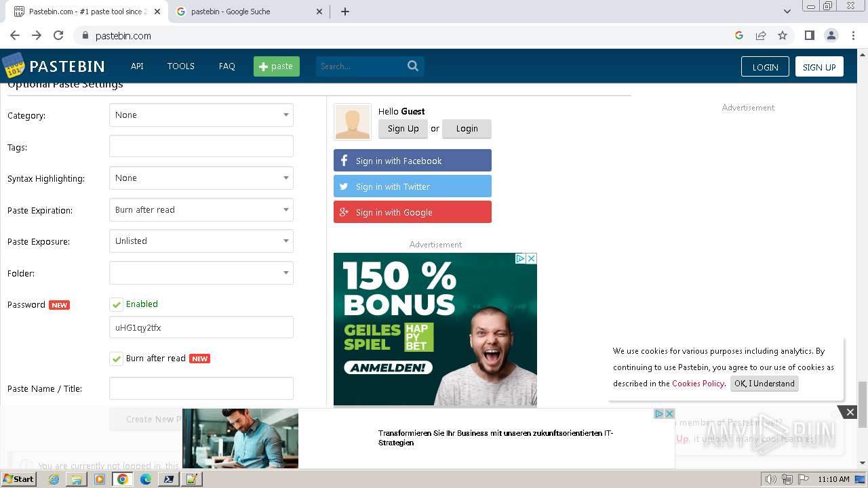The width and height of the screenshot is (868, 488).
Task: Click the taskbar clock showing 11:10 AM
Action: (x=833, y=479)
